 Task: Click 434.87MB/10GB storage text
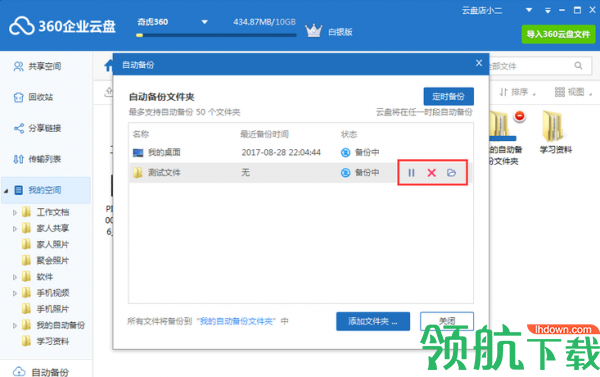click(264, 22)
